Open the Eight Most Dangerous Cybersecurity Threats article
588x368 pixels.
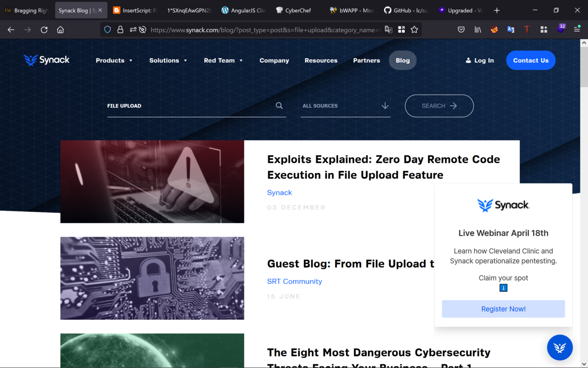click(378, 359)
